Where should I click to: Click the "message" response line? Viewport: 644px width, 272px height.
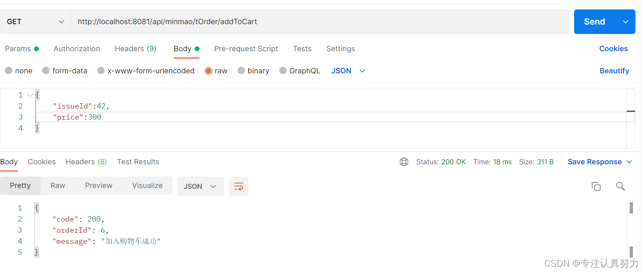tap(106, 241)
